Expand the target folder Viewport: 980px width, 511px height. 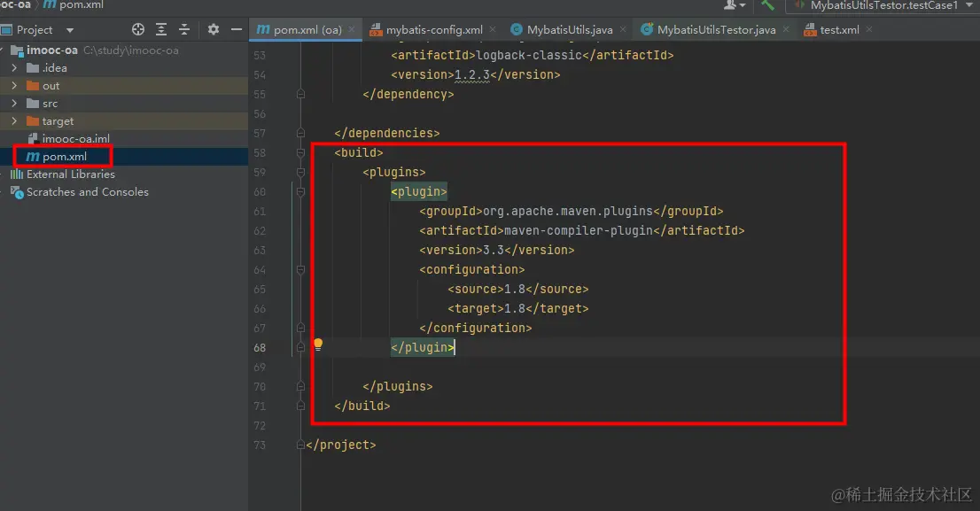click(14, 120)
